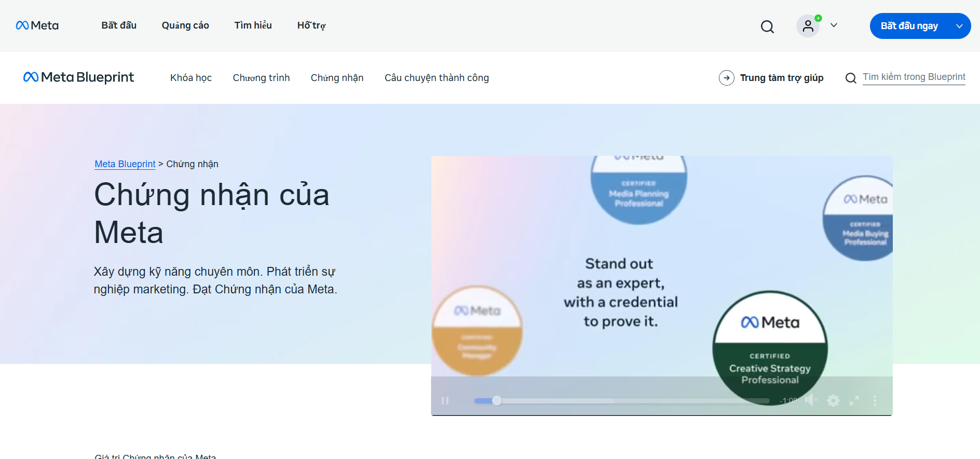Click the -1:08 remaining time label
Viewport: 980px width, 459px height.
coord(788,401)
